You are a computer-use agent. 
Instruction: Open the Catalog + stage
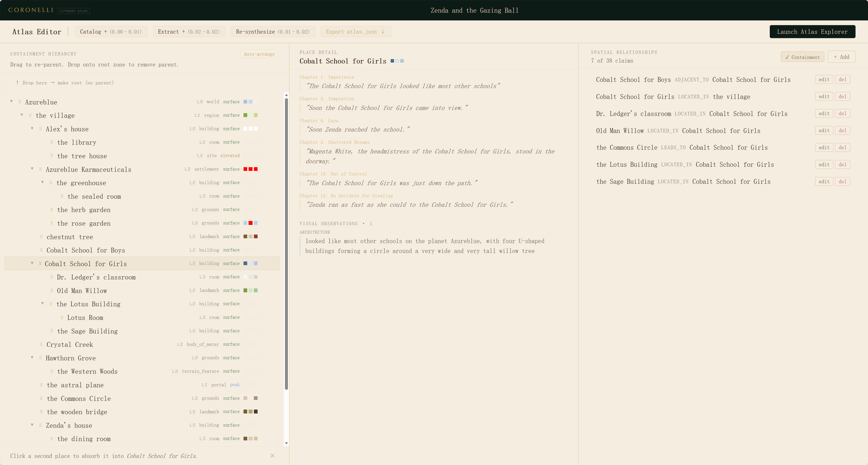pyautogui.click(x=111, y=32)
